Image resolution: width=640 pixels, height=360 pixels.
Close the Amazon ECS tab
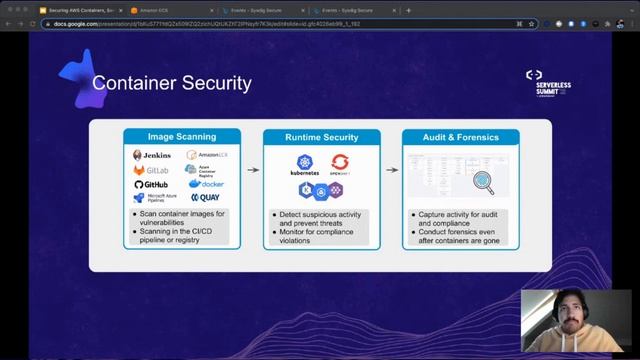(x=212, y=11)
